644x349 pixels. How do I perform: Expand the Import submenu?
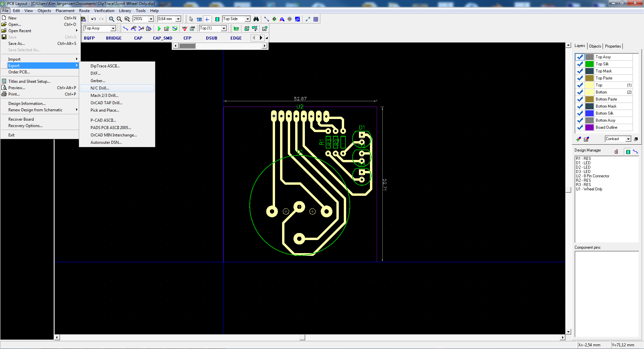(x=40, y=59)
